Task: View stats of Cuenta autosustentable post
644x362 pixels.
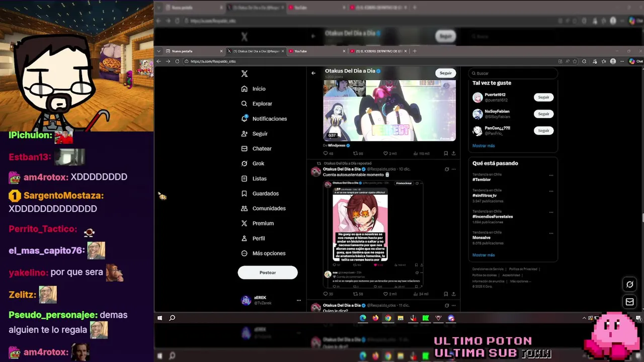Action: tap(421, 294)
